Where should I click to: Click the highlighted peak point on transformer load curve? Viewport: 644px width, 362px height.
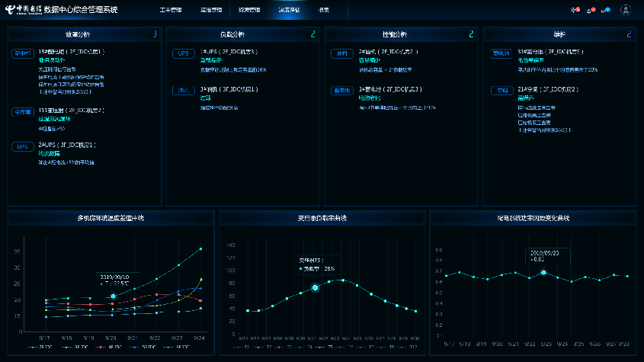[315, 287]
